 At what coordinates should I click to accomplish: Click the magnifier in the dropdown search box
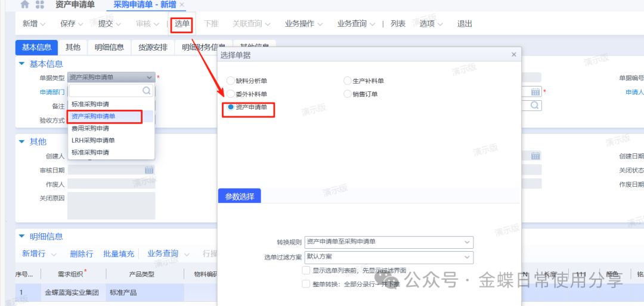coord(146,91)
